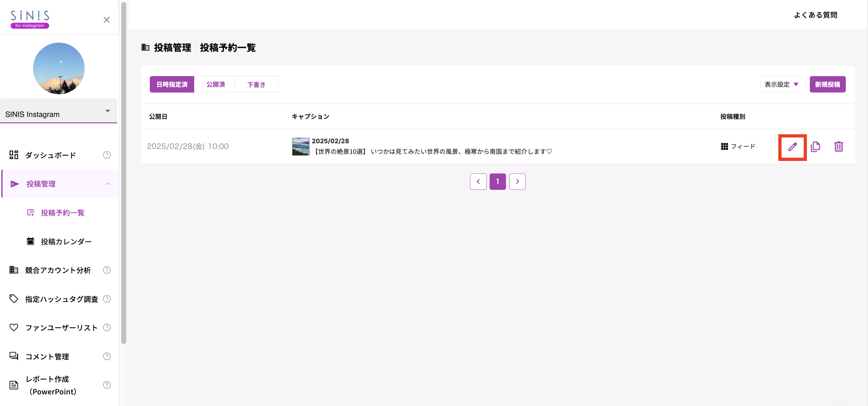868x406 pixels.
Task: Delete the scheduled post with the trash icon
Action: (x=839, y=147)
